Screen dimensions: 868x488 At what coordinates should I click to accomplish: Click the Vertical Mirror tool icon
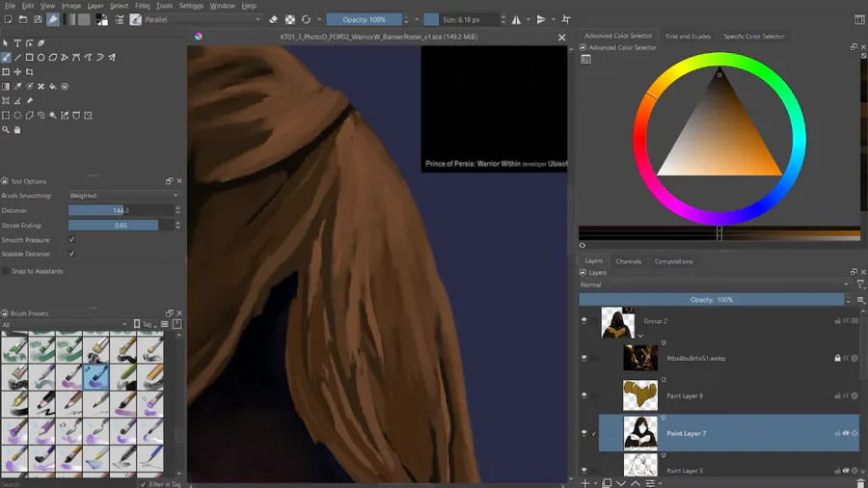541,19
